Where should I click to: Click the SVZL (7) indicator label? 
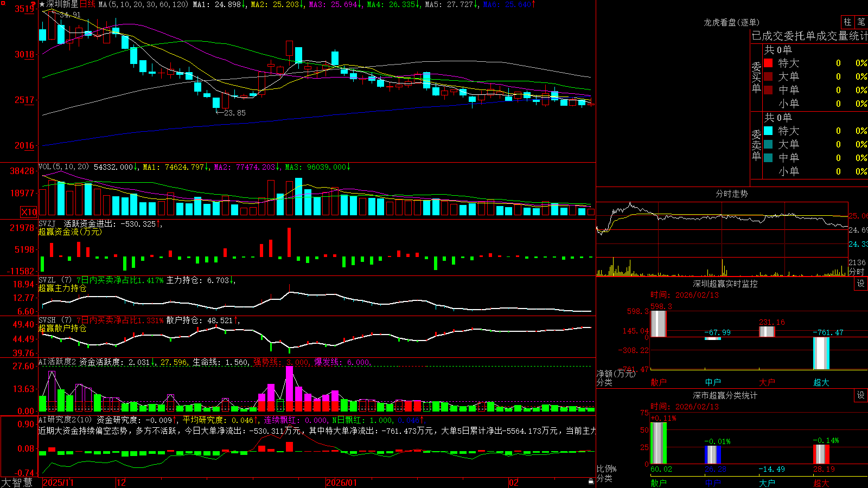(x=55, y=280)
